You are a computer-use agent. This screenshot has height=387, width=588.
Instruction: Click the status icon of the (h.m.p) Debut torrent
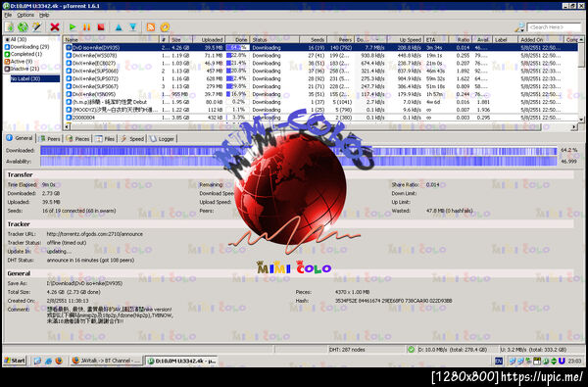tap(69, 102)
